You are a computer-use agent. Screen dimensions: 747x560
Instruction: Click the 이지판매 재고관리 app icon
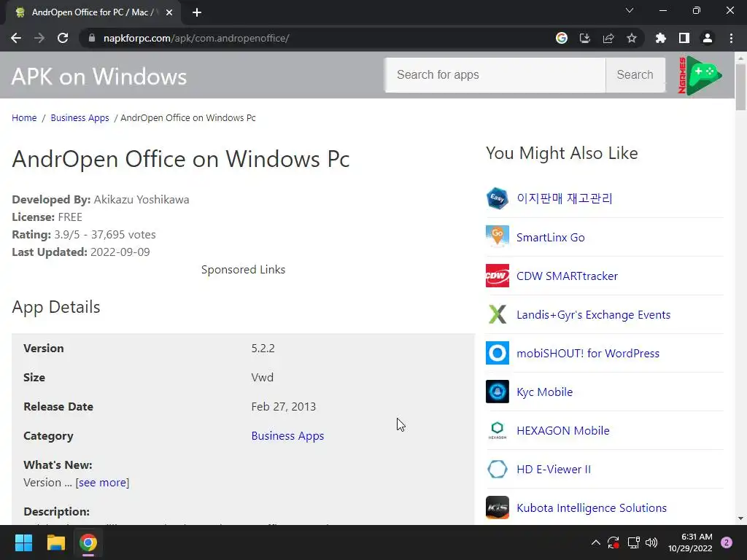click(498, 198)
